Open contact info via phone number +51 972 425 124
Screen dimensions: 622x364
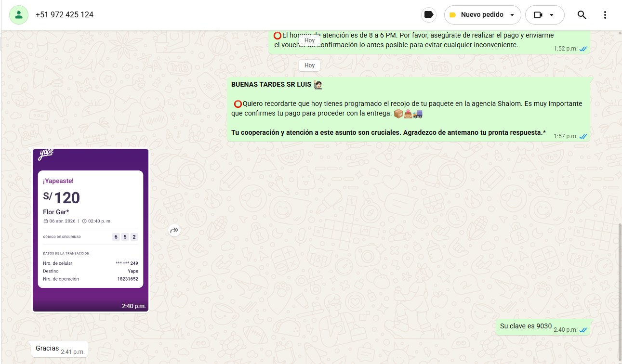click(x=65, y=15)
